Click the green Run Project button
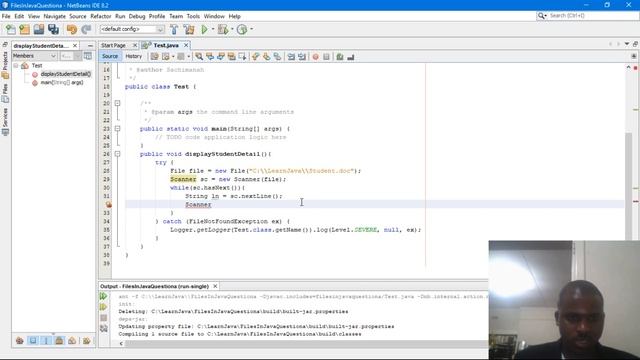 [x=204, y=29]
